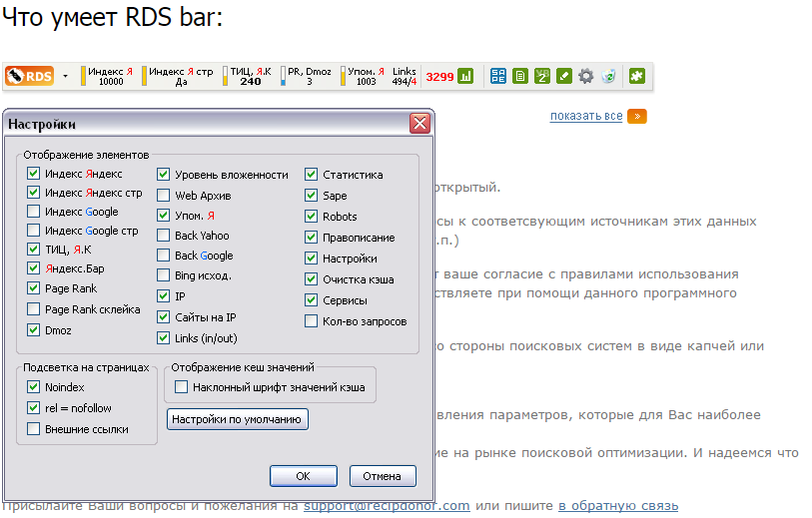812x518 pixels.
Task: Enable Индекс Google стр checkbox
Action: coord(33,231)
